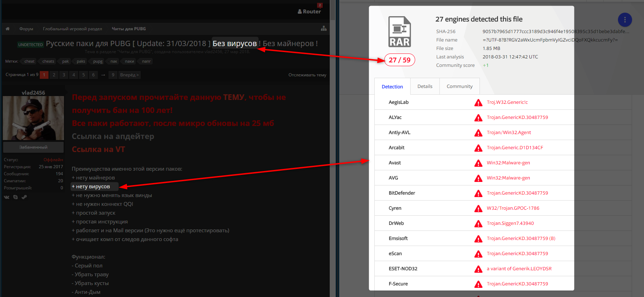Go to thread page 5
This screenshot has height=297, width=644.
(x=83, y=75)
